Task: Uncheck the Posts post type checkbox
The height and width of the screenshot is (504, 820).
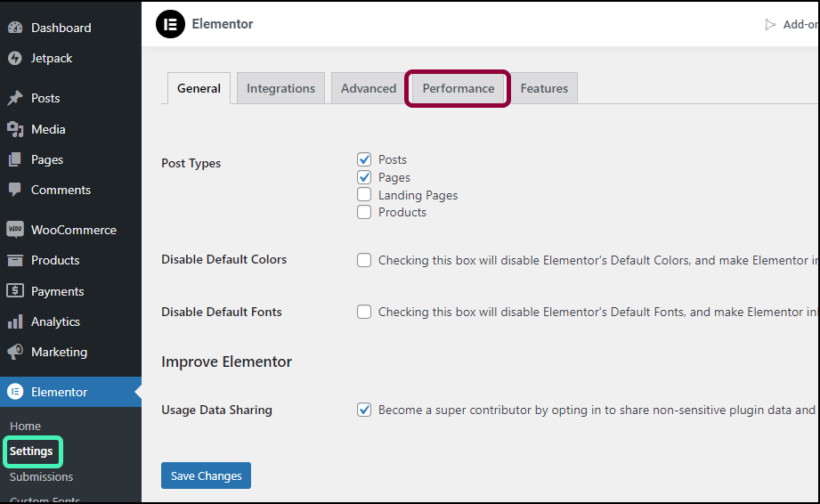Action: [364, 159]
